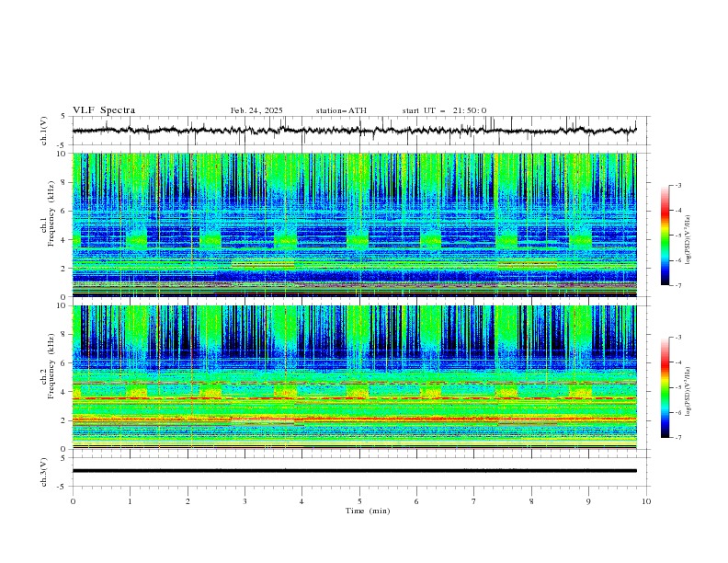Click the log(PSD) label beside the ch.2 colorbar
This screenshot has width=728, height=563.
click(688, 391)
